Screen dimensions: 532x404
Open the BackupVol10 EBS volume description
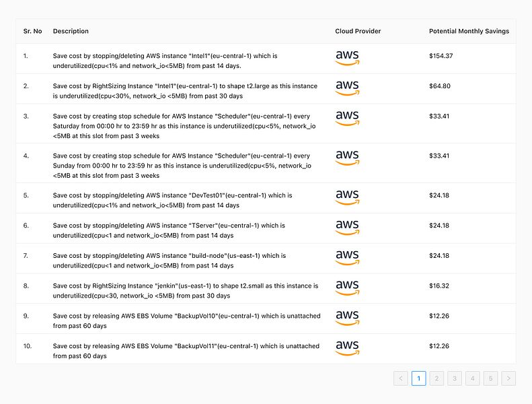pos(186,321)
